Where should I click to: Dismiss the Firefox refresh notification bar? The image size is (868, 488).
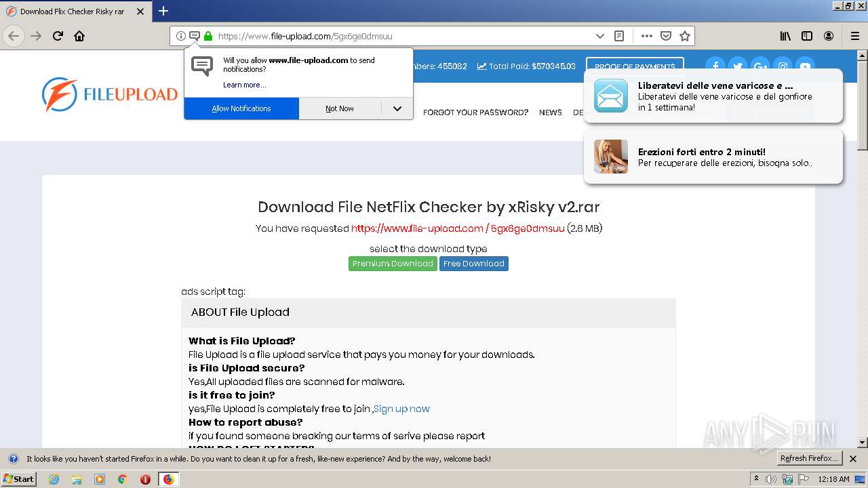tap(853, 459)
